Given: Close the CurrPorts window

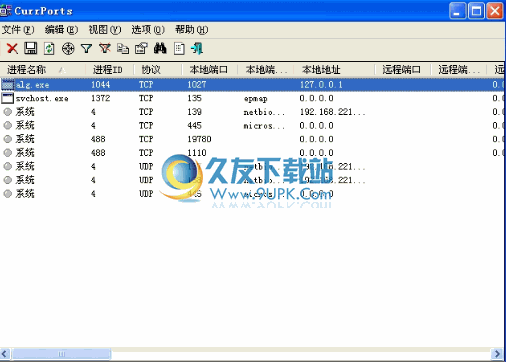Looking at the screenshot, I should [x=495, y=11].
